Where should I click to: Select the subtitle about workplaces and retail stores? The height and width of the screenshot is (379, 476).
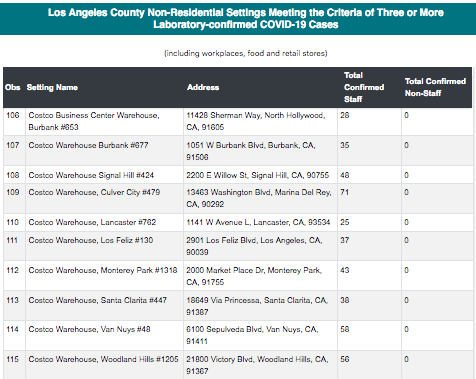(246, 53)
